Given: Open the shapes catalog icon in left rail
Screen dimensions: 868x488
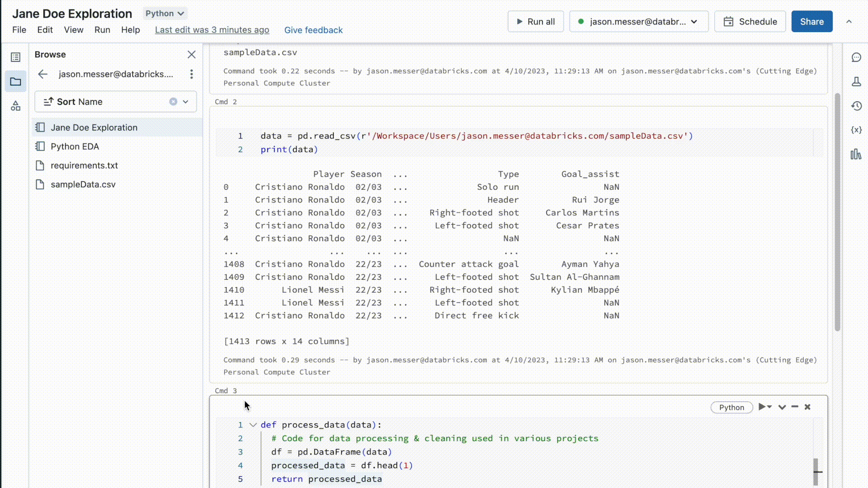Looking at the screenshot, I should (x=15, y=106).
